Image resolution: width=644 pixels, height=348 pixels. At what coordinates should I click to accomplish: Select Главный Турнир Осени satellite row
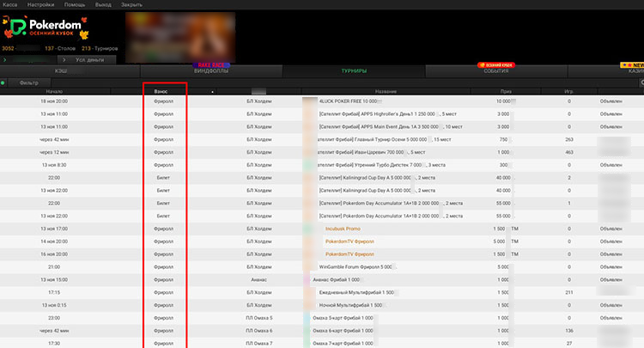pyautogui.click(x=322, y=139)
